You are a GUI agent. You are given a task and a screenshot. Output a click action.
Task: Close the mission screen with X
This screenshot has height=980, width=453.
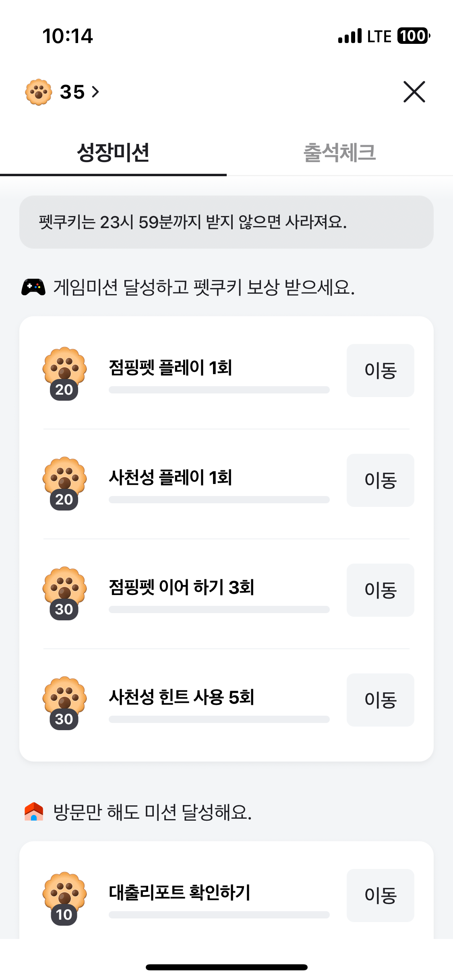pos(414,92)
